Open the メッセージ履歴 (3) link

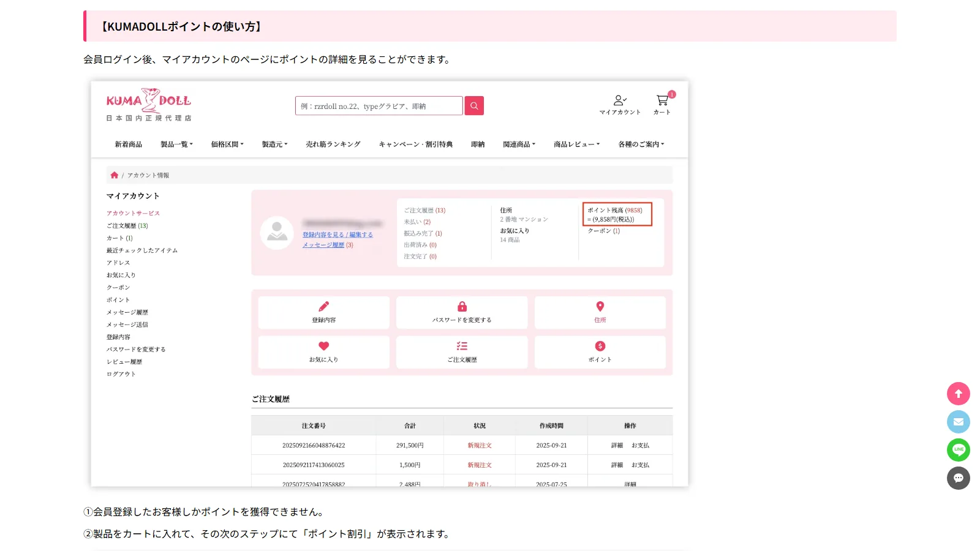(328, 245)
